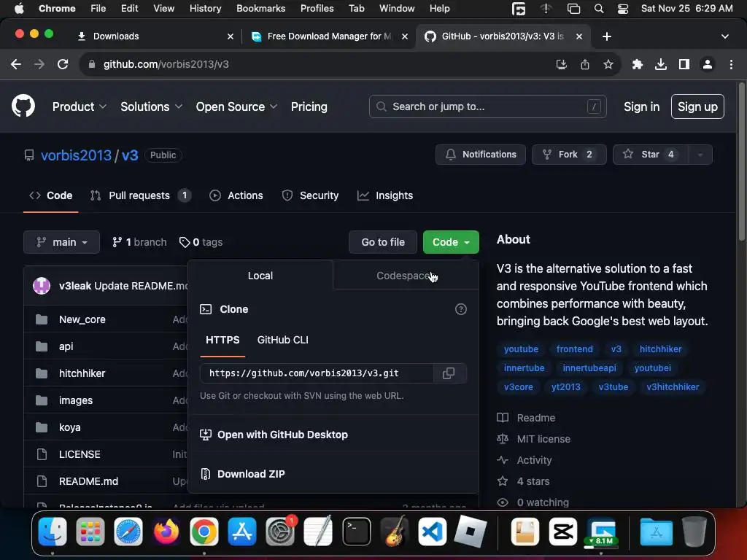Open CapCut from the Dock

point(563,532)
